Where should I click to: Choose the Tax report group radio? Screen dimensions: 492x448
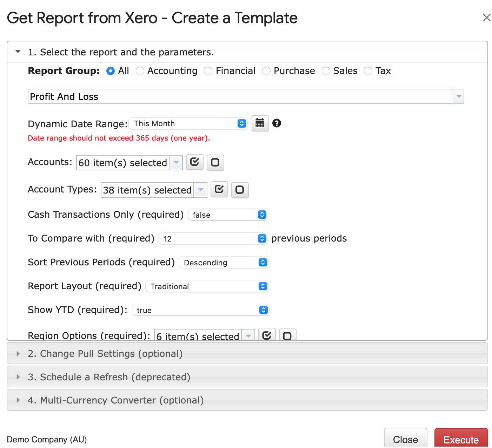click(x=368, y=71)
